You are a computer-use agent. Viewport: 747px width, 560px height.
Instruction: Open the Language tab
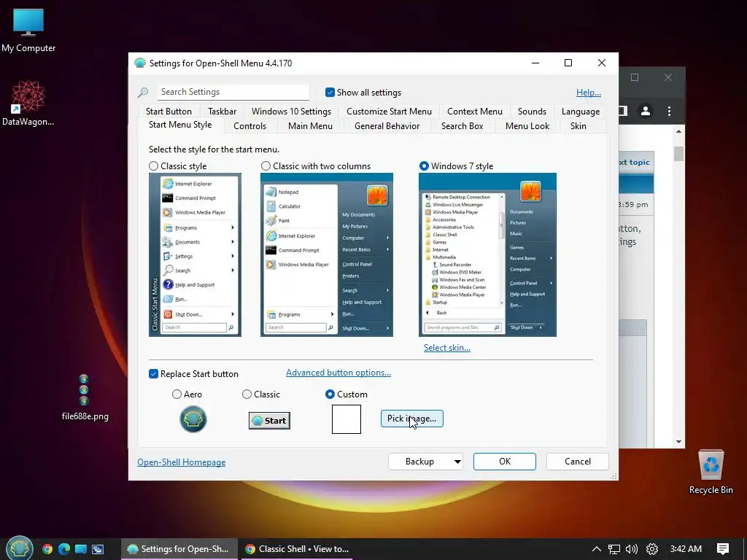(x=580, y=112)
